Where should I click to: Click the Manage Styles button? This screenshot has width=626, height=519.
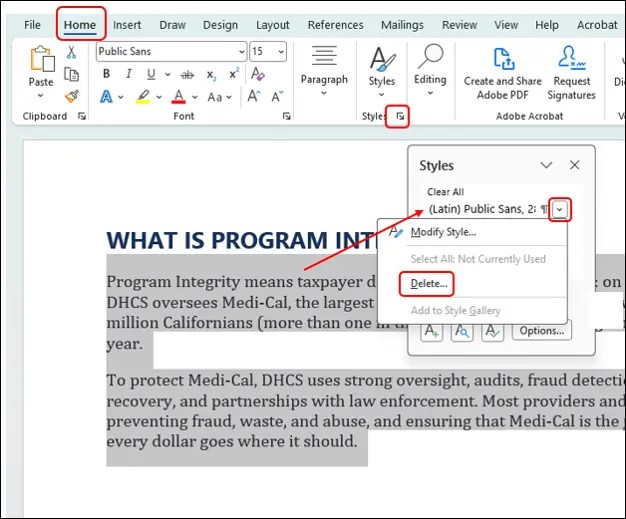click(492, 331)
